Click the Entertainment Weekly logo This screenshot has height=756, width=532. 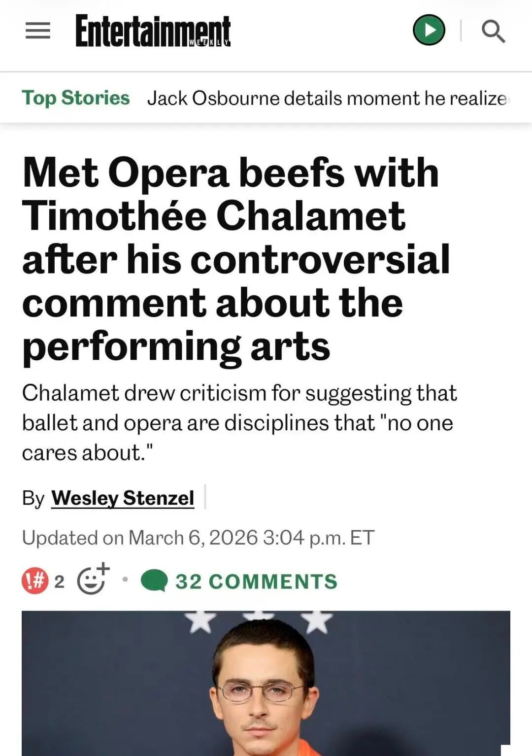[x=153, y=31]
